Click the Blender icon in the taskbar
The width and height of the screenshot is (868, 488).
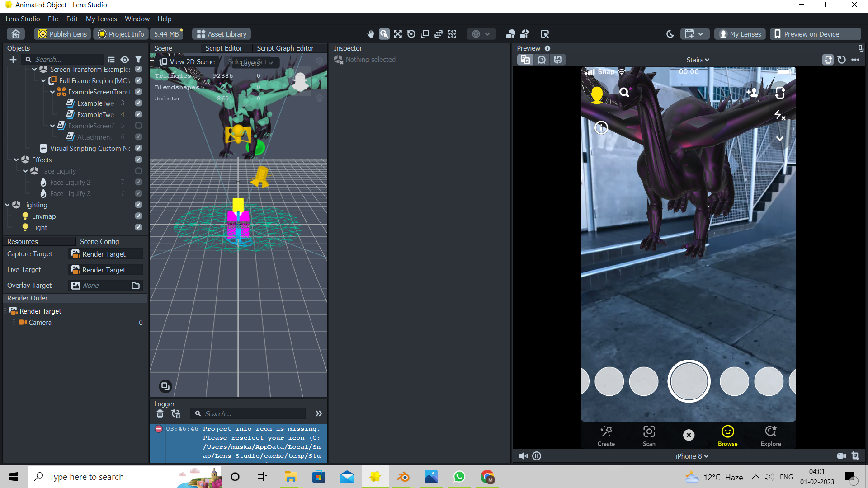(403, 477)
